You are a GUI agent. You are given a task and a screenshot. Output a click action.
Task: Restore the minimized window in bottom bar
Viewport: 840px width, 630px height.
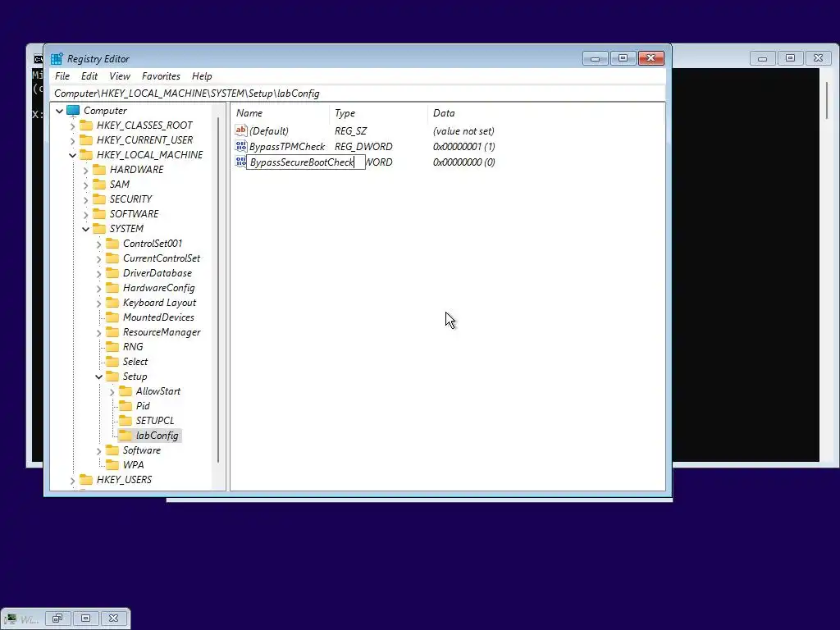pos(57,619)
